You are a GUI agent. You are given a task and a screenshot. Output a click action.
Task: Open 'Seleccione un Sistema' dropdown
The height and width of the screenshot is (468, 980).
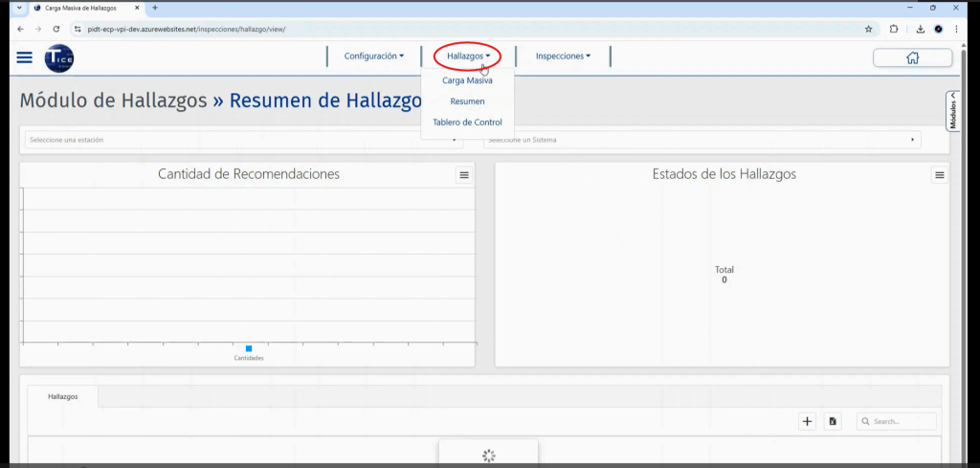coord(701,140)
